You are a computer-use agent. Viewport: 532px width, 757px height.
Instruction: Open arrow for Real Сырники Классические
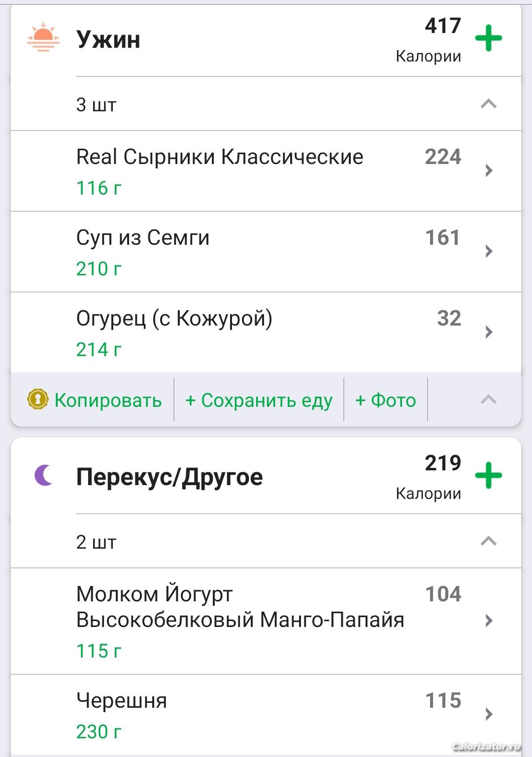[x=489, y=170]
